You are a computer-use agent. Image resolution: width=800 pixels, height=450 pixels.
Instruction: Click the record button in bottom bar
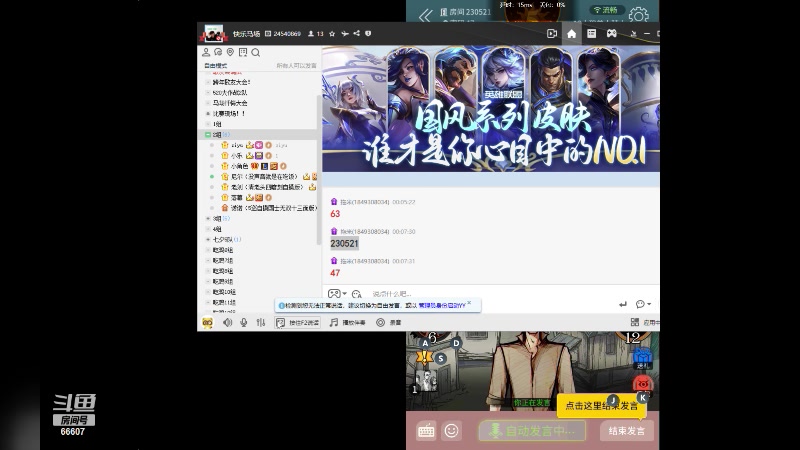(389, 322)
